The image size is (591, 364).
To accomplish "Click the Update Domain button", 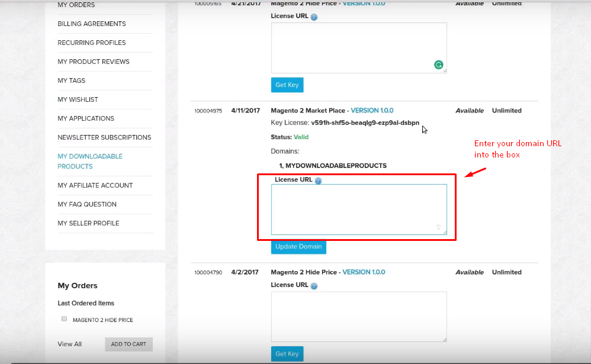I will tap(298, 247).
